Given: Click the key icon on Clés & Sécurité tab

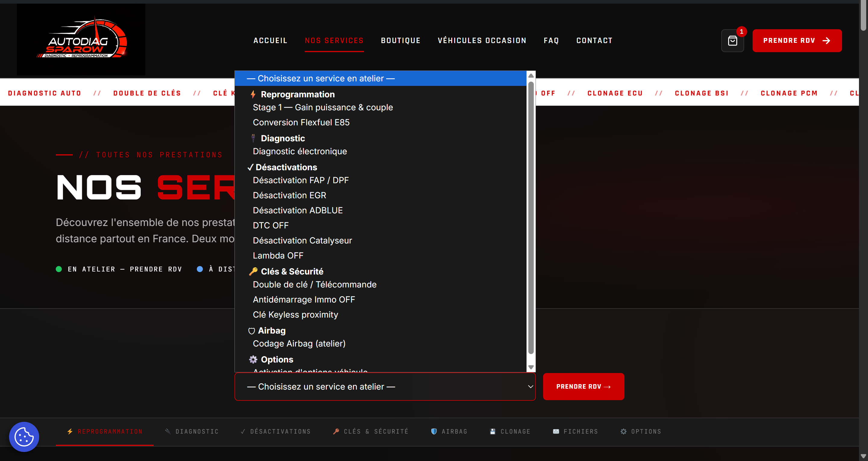Looking at the screenshot, I should tap(336, 431).
